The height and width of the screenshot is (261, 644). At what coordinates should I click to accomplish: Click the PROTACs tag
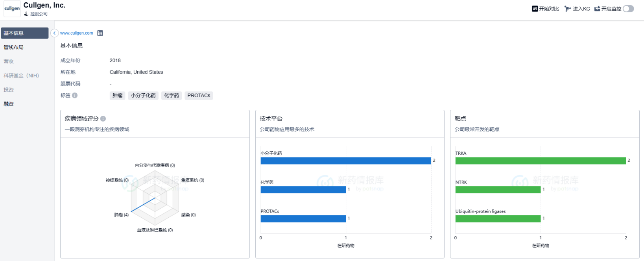coord(199,96)
